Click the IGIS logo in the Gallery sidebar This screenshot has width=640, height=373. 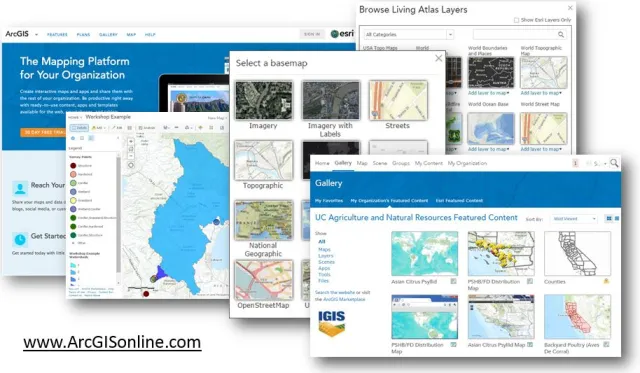click(331, 323)
